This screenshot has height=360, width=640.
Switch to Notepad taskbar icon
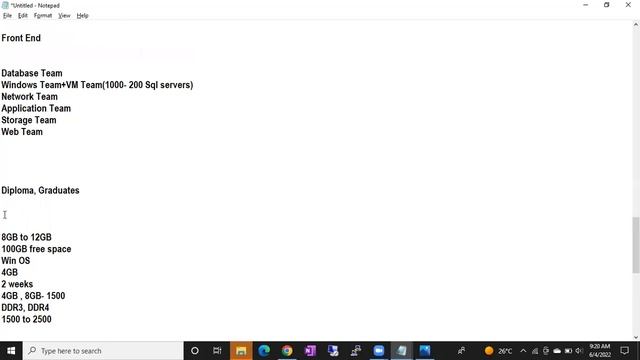pos(402,351)
